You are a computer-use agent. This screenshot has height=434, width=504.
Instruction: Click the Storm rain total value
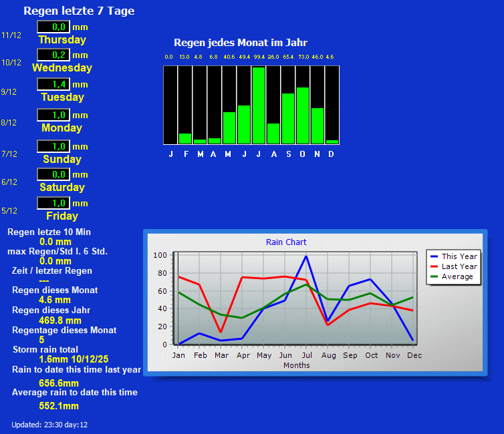click(x=74, y=359)
